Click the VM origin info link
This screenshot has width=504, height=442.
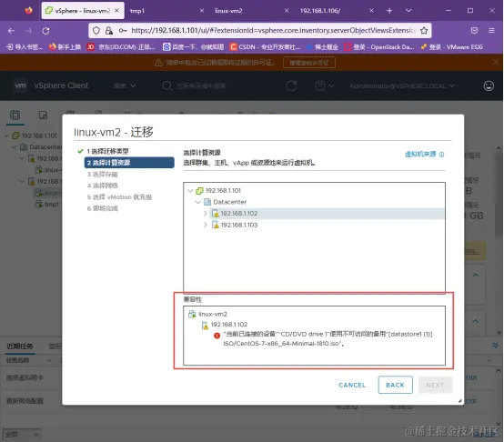click(x=424, y=155)
